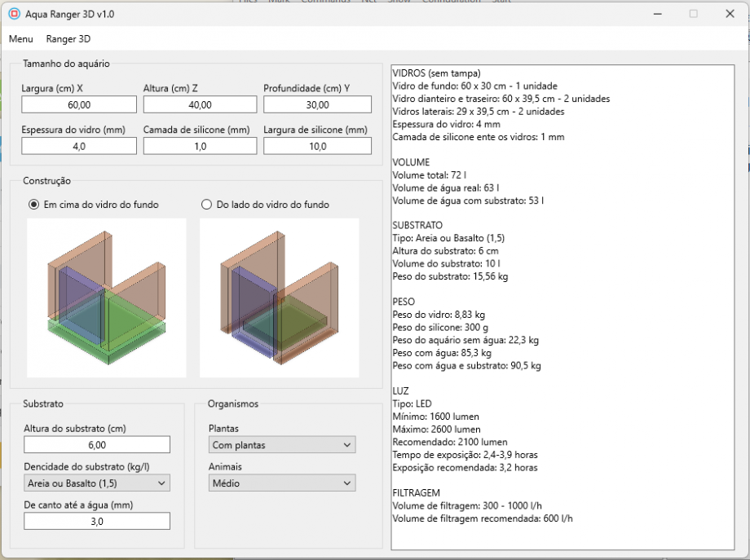Select 'Do lado do vidro do fundo' option

[206, 205]
